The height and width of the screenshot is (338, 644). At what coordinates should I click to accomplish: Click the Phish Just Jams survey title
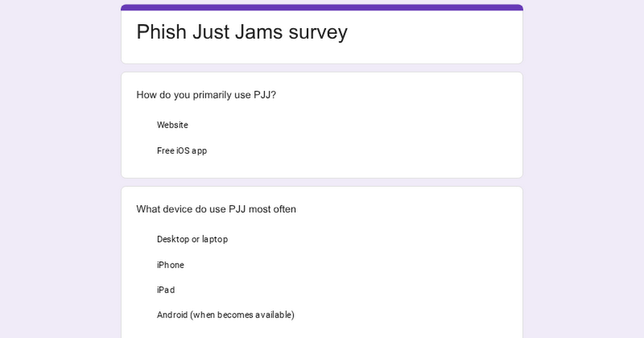241,32
